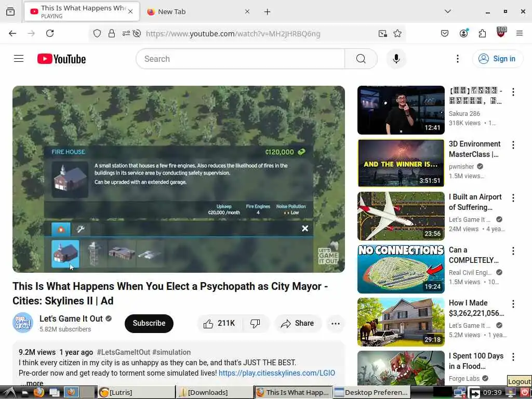The image size is (532, 399).
Task: Open menu for 3D Environment MasterClass video
Action: coord(513,145)
